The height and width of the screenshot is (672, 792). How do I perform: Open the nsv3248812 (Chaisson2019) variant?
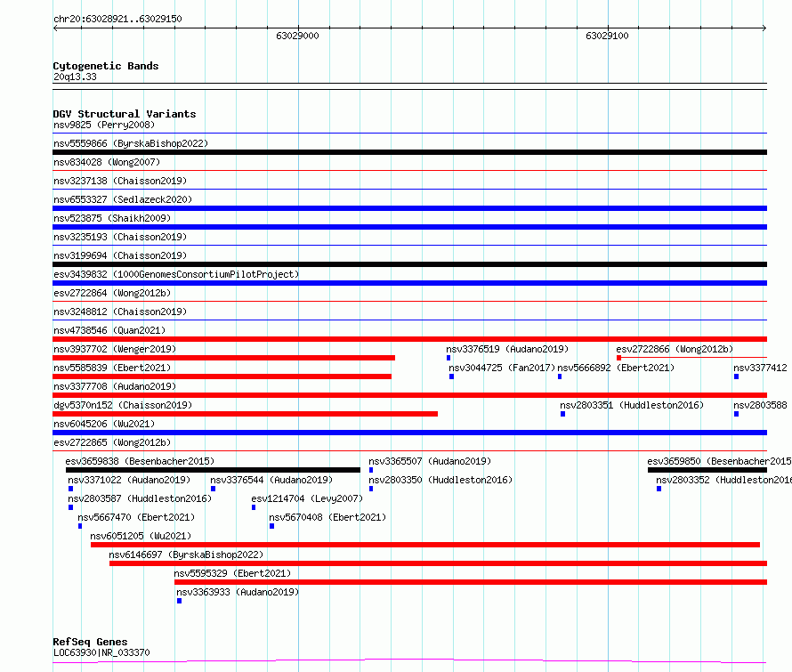coord(120,312)
